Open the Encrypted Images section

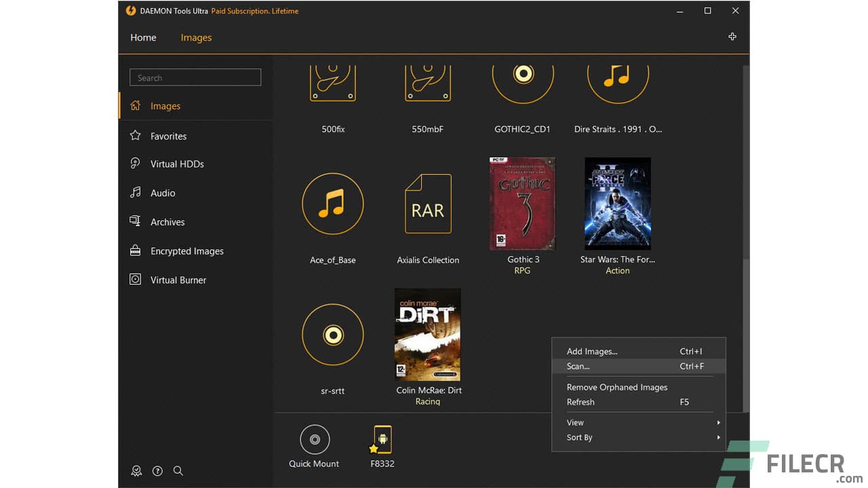pyautogui.click(x=186, y=251)
